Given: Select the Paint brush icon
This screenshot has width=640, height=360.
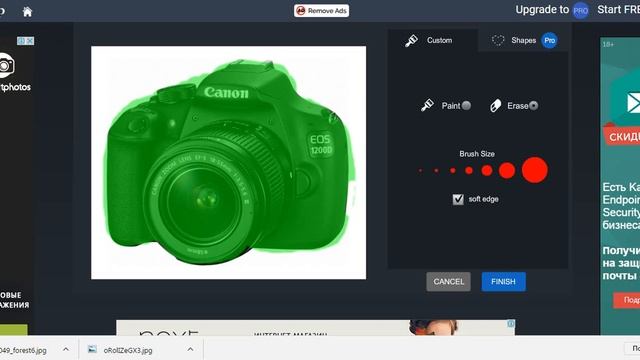Looking at the screenshot, I should [427, 105].
